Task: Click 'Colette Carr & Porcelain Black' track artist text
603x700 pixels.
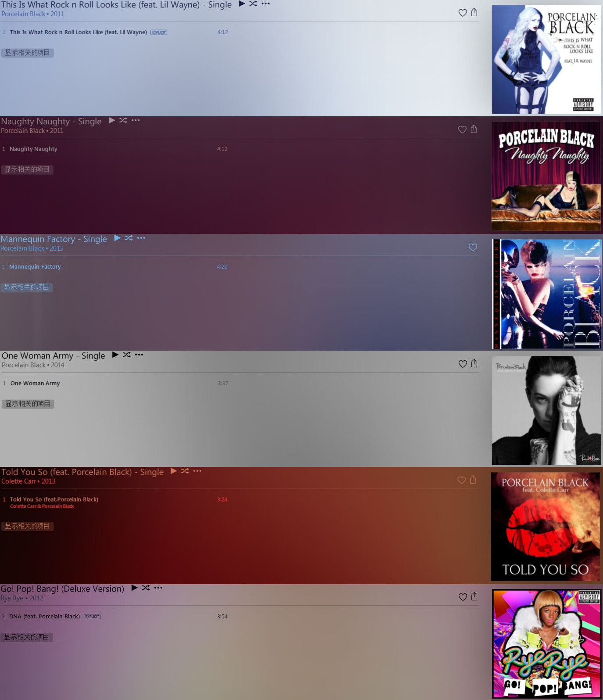Action: click(42, 506)
